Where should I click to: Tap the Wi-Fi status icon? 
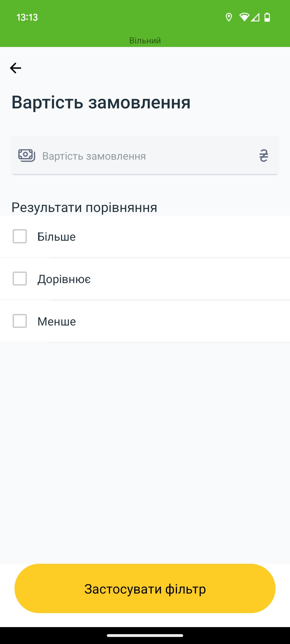pyautogui.click(x=244, y=17)
